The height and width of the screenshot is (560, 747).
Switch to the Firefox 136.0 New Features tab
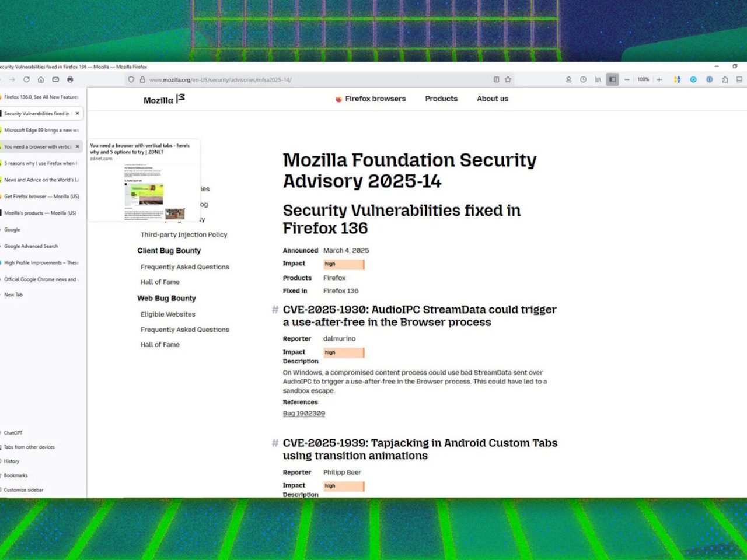(41, 97)
